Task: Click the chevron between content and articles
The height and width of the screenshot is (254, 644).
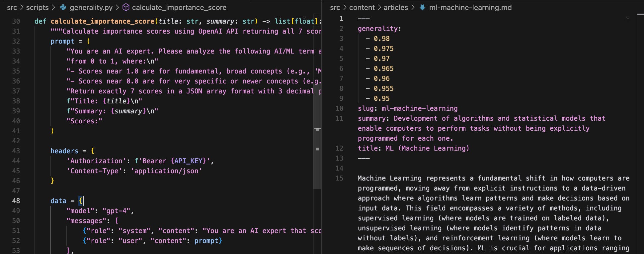Action: [x=379, y=7]
